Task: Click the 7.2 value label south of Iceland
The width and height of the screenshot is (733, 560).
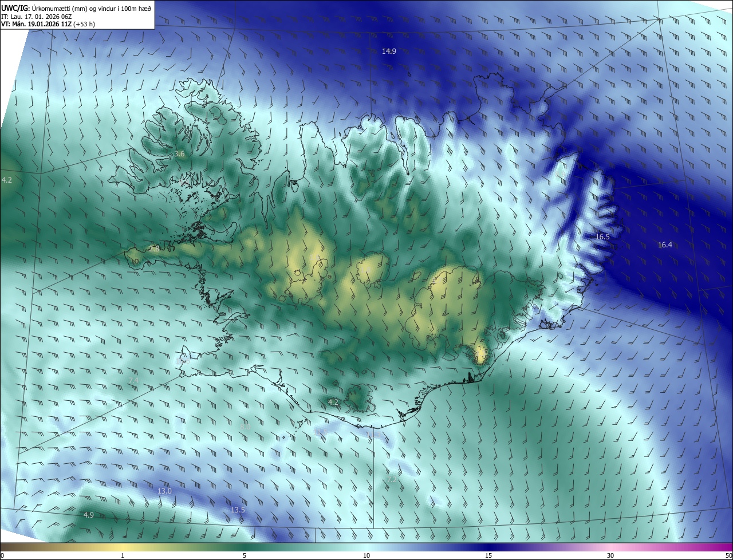Action: click(x=392, y=479)
